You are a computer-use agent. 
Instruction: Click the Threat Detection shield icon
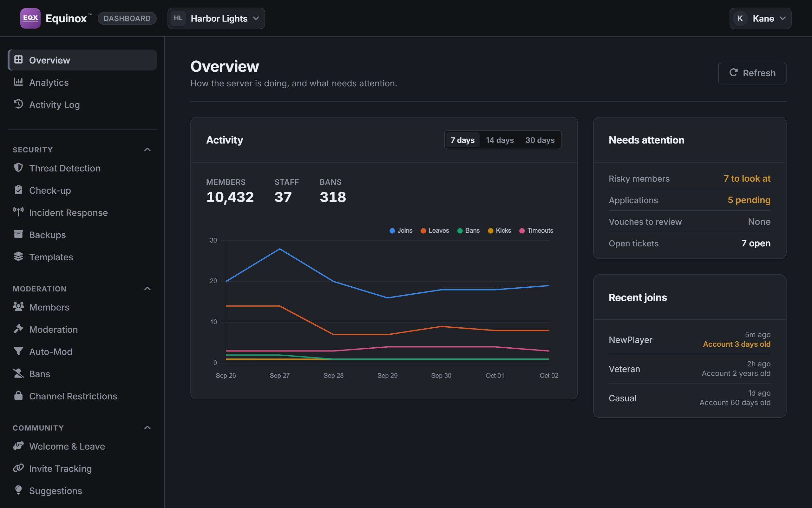[x=18, y=168]
